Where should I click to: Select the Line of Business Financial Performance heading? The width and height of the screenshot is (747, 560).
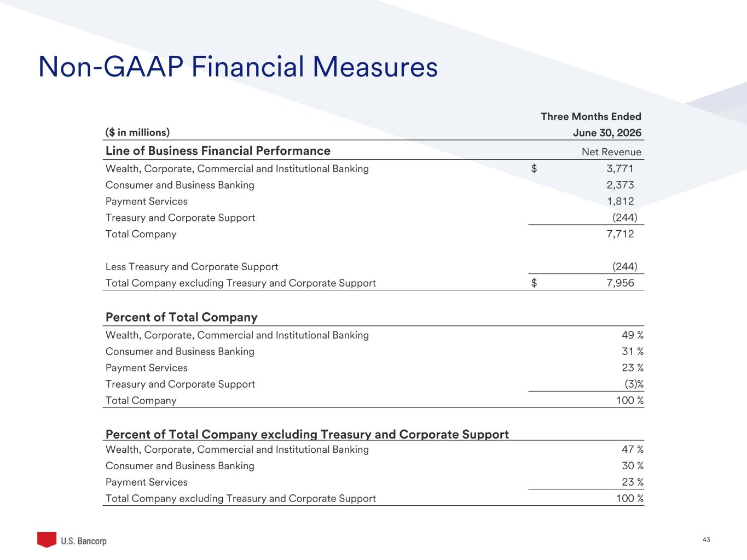218,151
